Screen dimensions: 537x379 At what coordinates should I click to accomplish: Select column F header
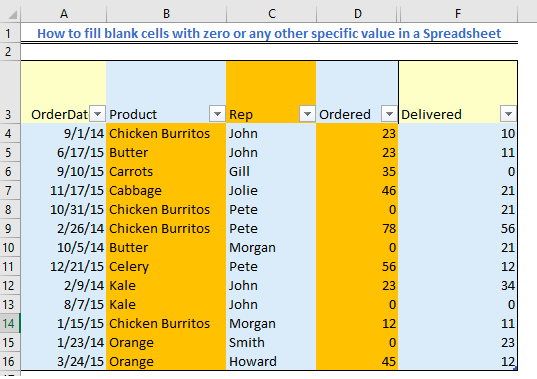[458, 14]
